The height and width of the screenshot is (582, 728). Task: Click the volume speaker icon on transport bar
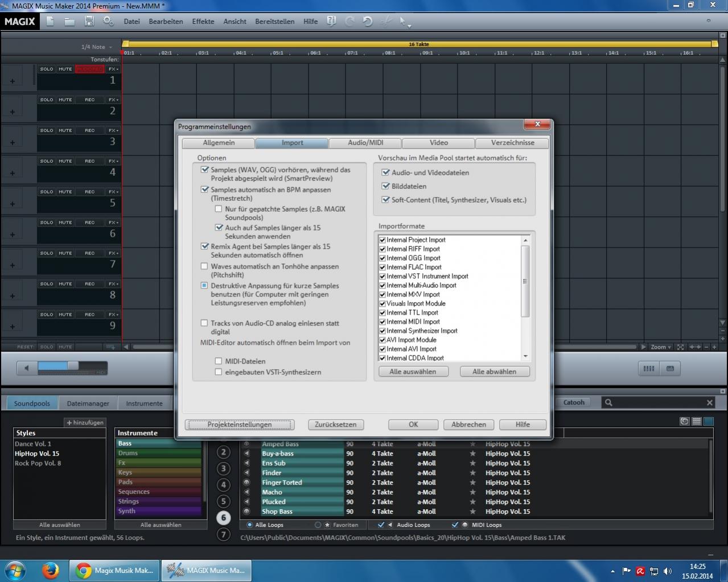[26, 368]
